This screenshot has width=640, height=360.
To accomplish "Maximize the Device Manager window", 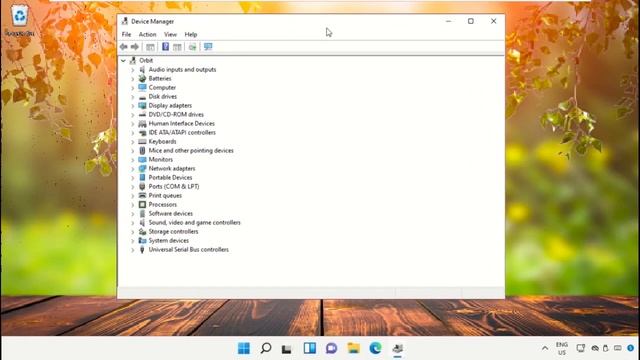I will (x=471, y=21).
